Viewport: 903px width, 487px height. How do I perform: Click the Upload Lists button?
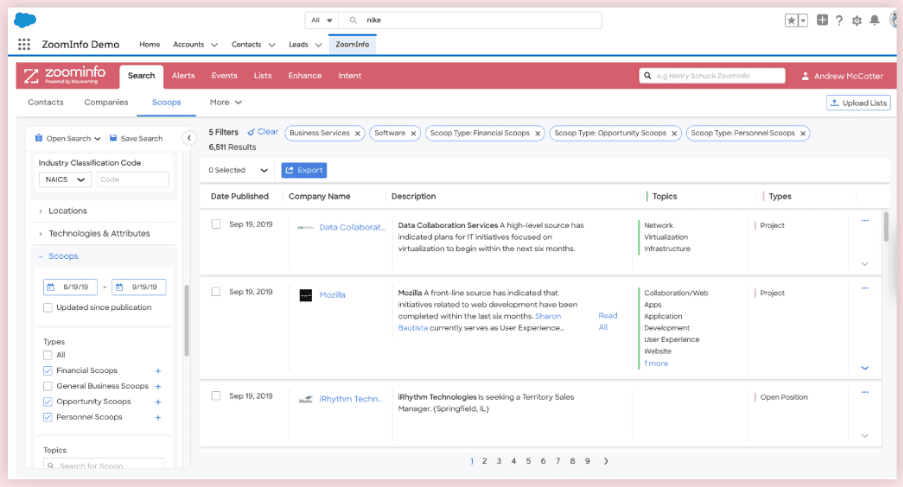click(x=858, y=103)
